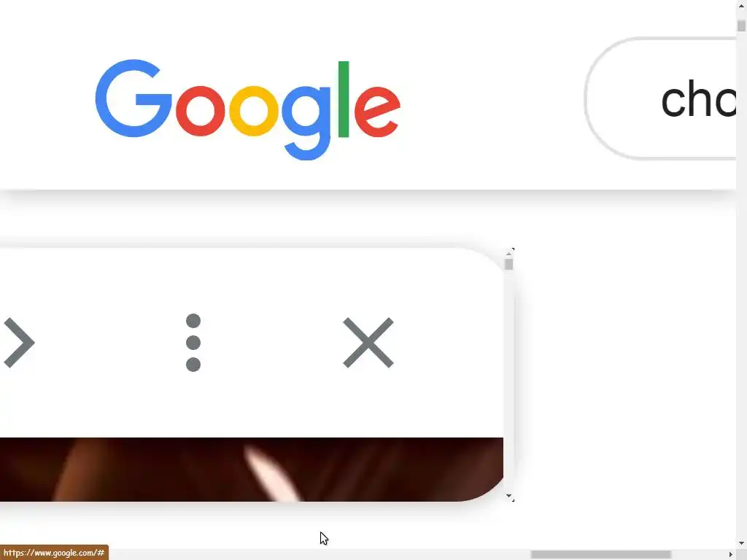Click the page vertical scrollbar down arrow

[x=741, y=543]
